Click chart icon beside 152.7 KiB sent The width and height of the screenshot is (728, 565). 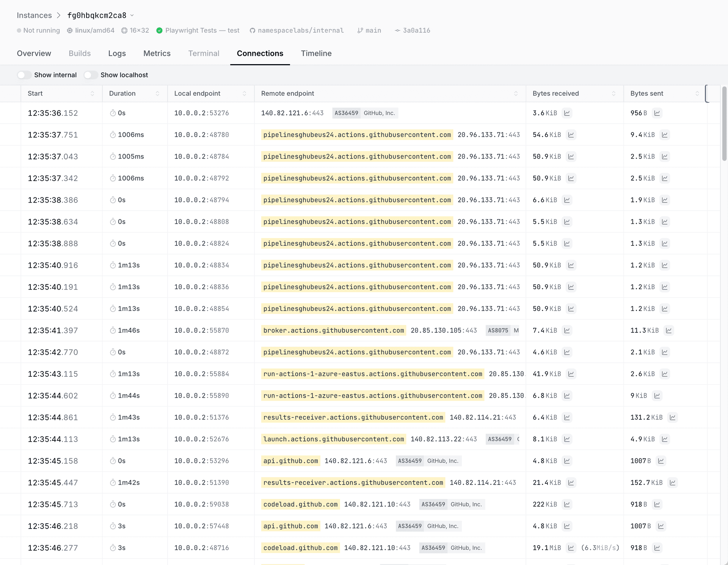coord(673,483)
